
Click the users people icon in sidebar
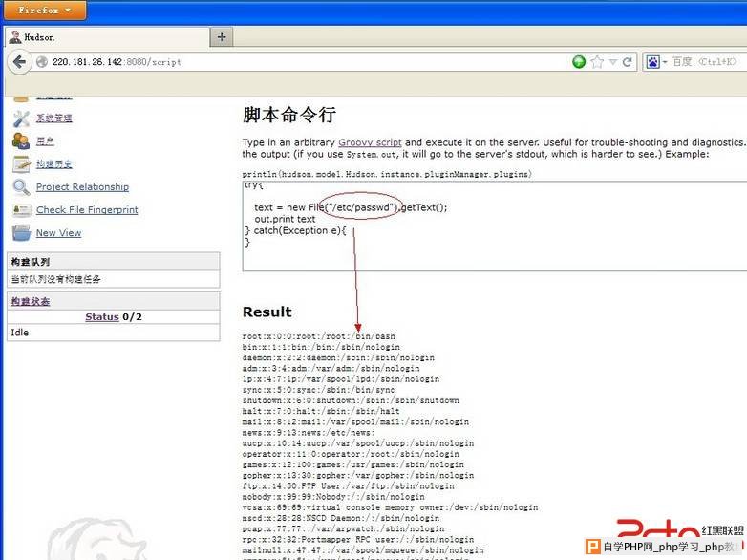coord(21,141)
